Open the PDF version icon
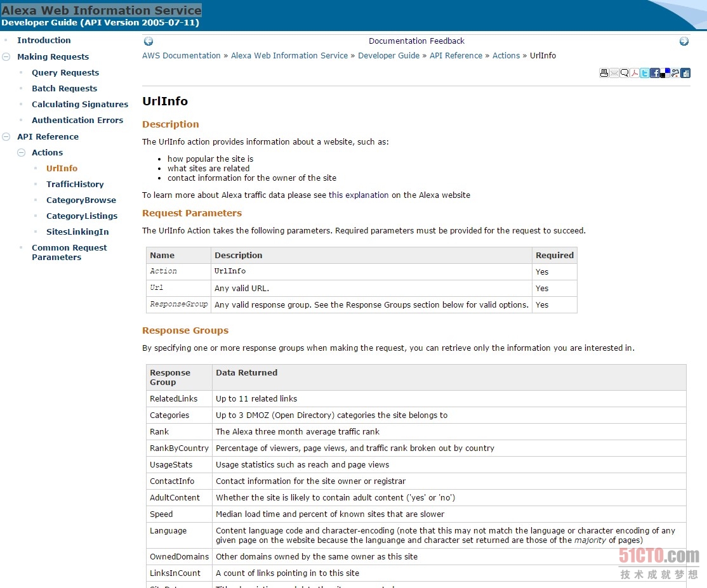 coord(635,73)
